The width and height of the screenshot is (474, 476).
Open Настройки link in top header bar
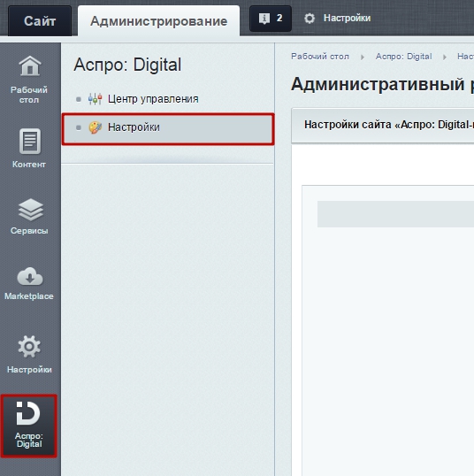coord(347,19)
